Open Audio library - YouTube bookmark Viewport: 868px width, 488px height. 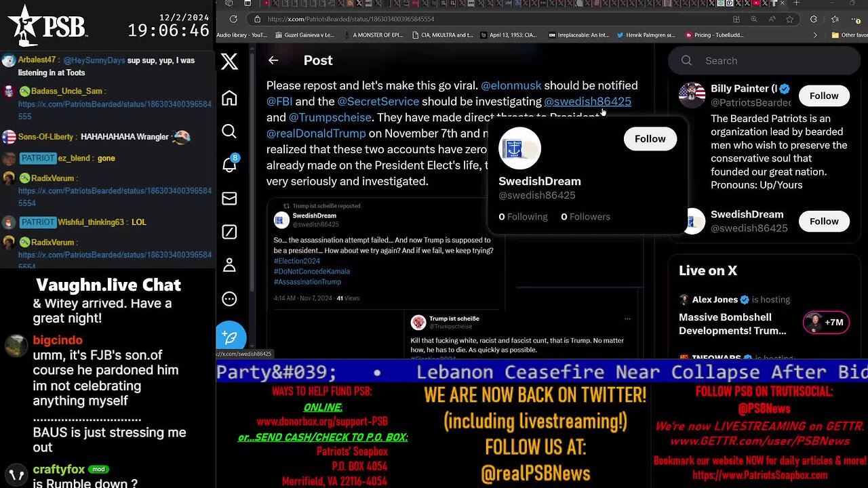point(242,35)
